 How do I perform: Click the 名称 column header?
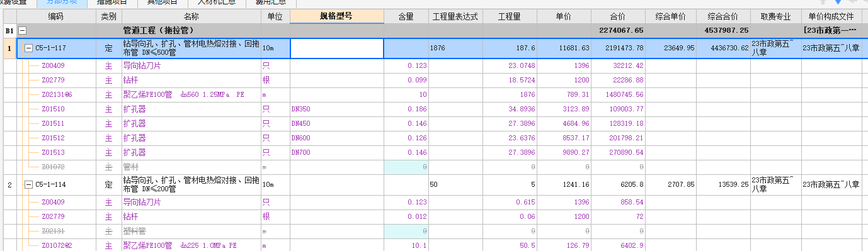pos(191,17)
